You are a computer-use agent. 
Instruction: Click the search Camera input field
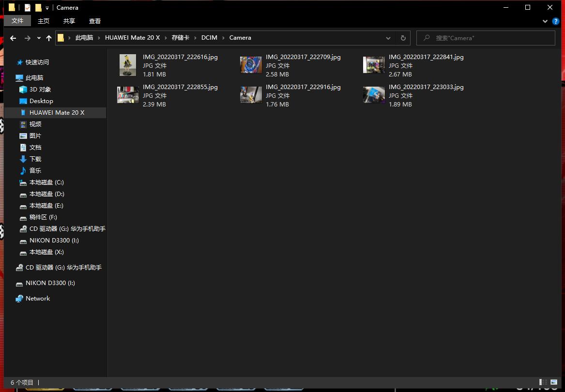[x=486, y=38]
